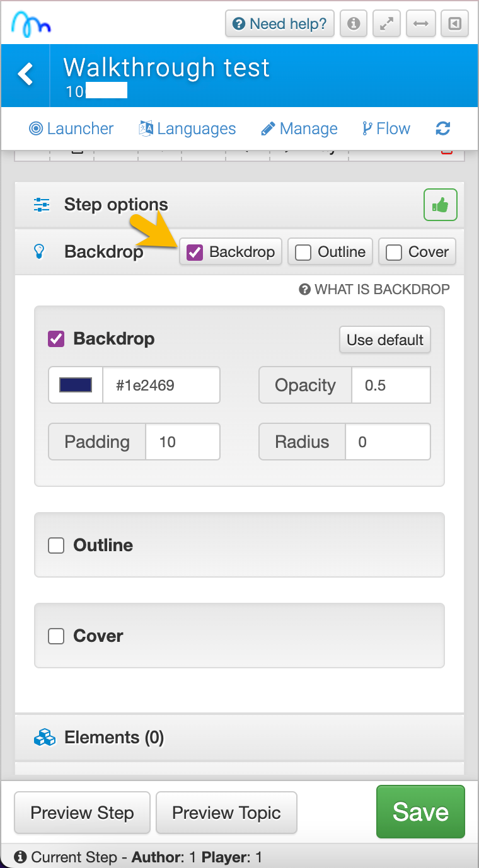
Task: Click Use default button
Action: coord(384,340)
